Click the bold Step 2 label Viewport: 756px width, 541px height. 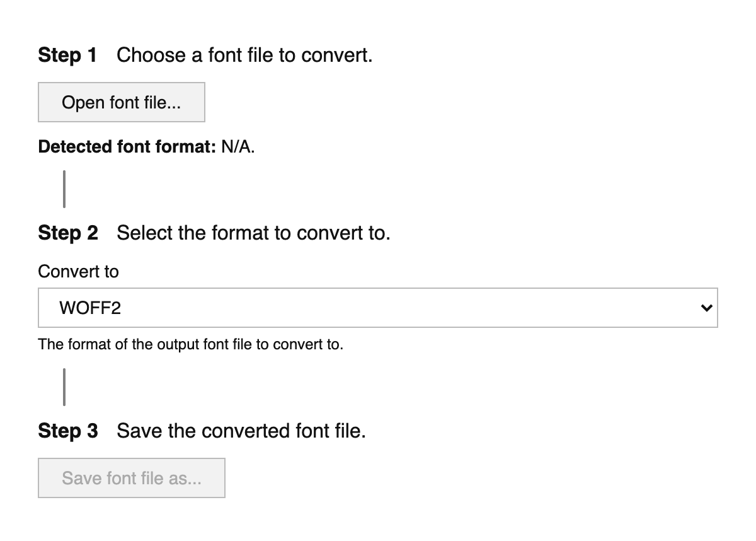(68, 233)
